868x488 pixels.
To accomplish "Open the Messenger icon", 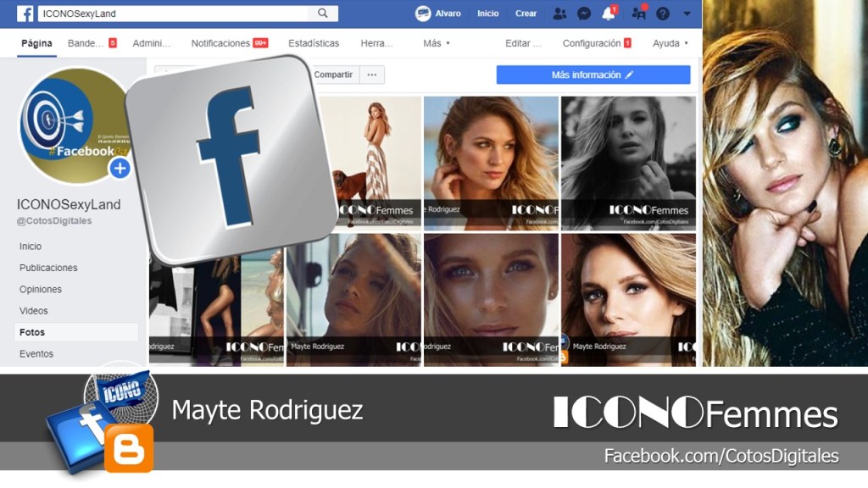I will [x=584, y=14].
